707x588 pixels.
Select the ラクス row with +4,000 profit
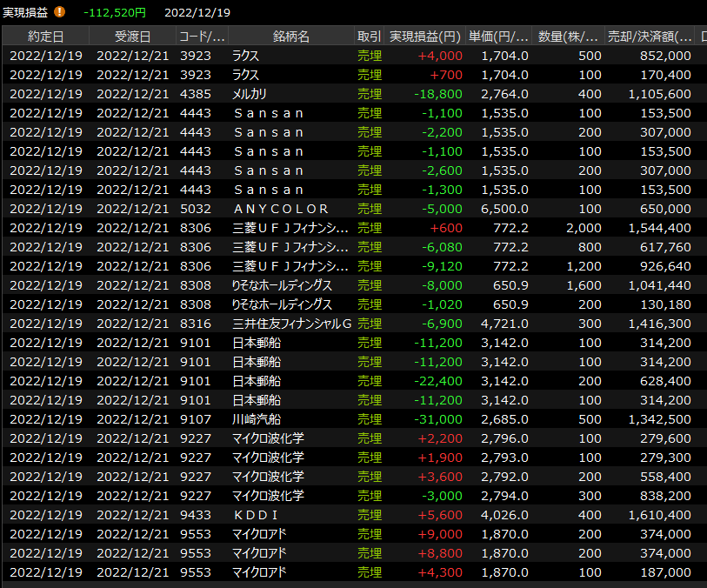pos(290,56)
